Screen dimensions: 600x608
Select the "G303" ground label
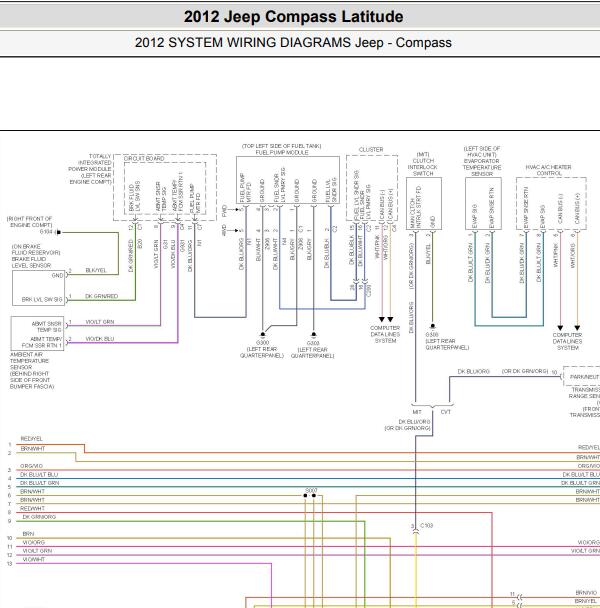(313, 343)
